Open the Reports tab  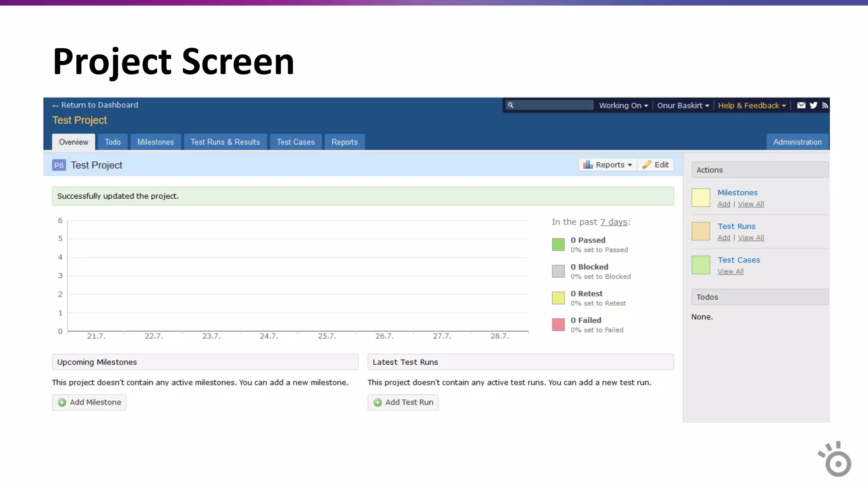pyautogui.click(x=345, y=142)
